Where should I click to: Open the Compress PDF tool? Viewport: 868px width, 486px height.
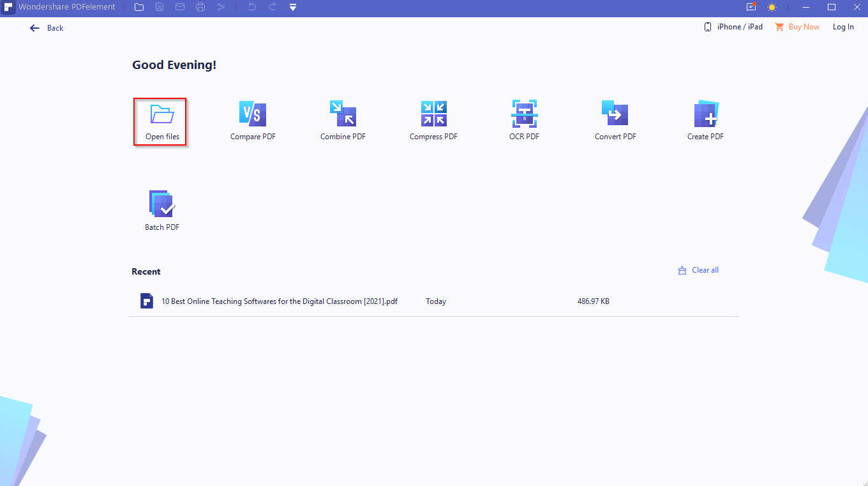433,121
